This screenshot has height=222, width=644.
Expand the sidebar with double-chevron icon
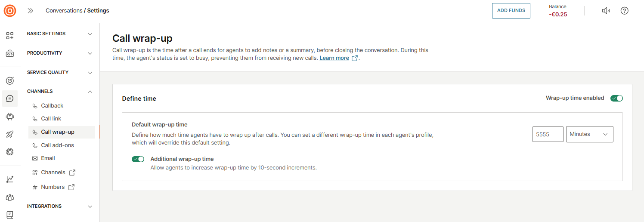tap(31, 11)
